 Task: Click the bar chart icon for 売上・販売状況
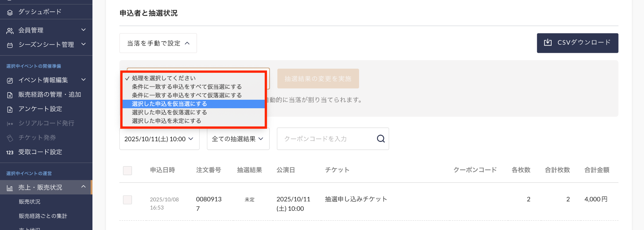[10, 188]
